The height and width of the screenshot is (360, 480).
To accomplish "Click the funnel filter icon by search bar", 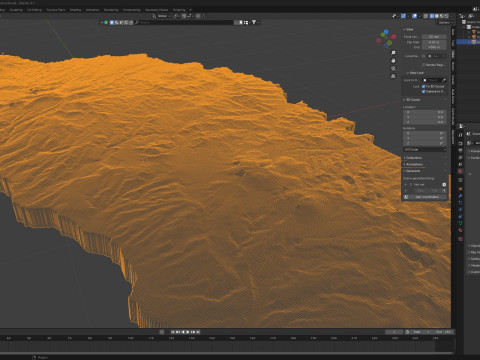I will point(254,22).
